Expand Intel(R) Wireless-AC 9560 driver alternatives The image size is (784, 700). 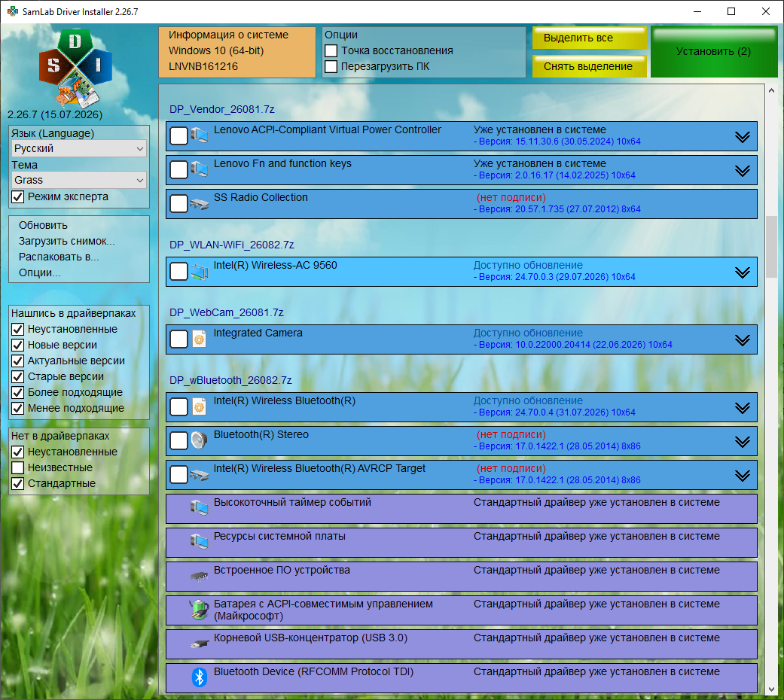(x=743, y=272)
